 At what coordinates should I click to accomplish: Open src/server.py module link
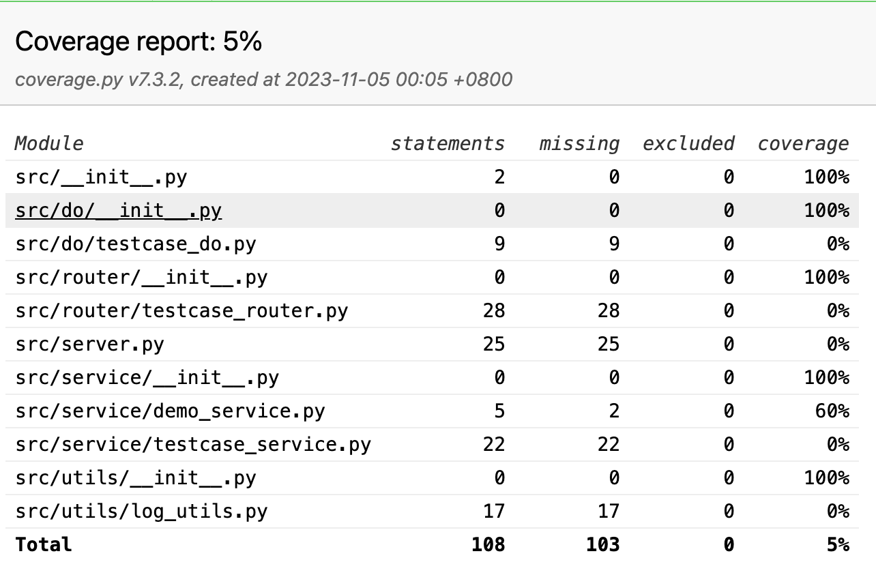click(x=89, y=344)
